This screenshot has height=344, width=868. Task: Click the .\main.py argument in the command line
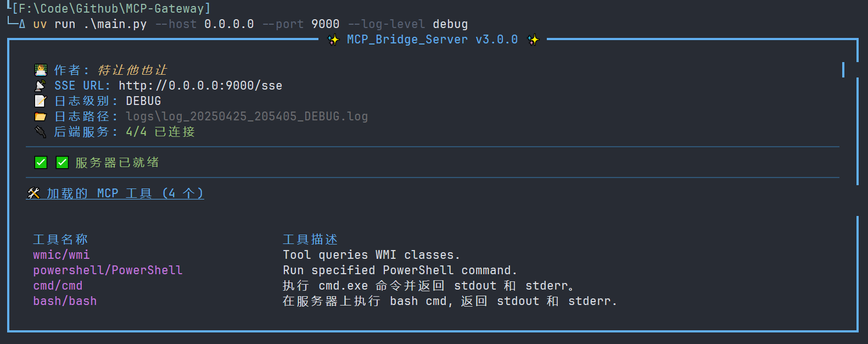115,24
